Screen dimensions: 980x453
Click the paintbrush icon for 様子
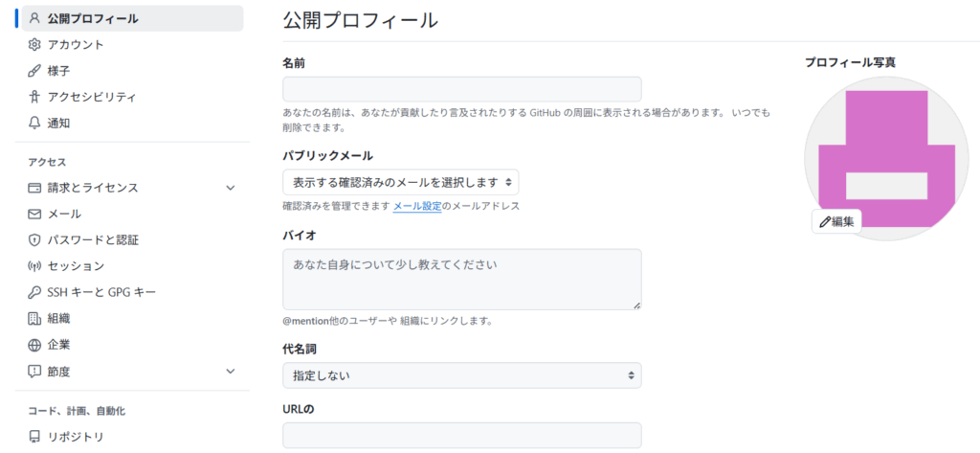pyautogui.click(x=34, y=71)
